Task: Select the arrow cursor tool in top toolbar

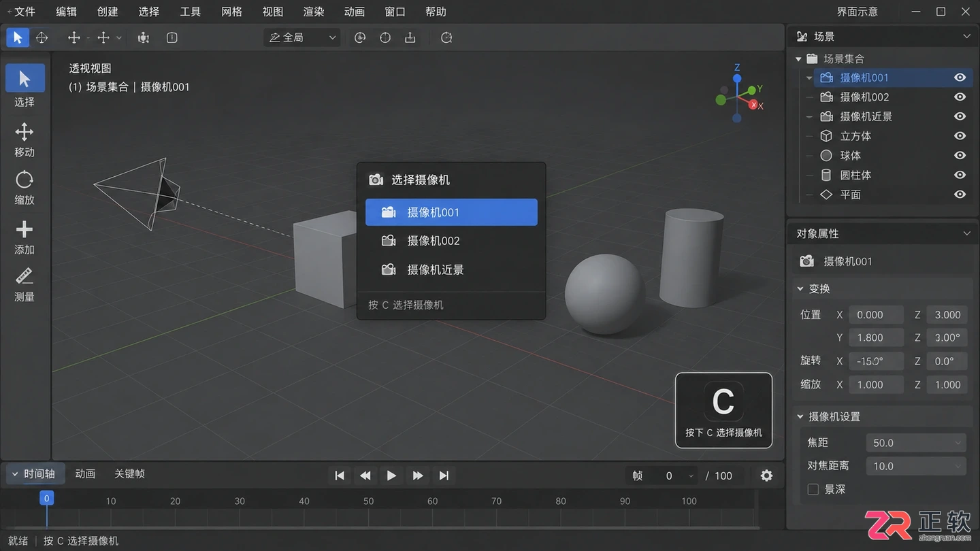Action: 18,37
